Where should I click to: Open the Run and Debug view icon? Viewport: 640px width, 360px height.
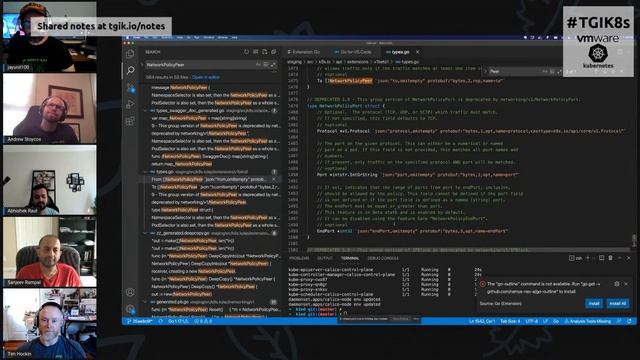(130, 104)
